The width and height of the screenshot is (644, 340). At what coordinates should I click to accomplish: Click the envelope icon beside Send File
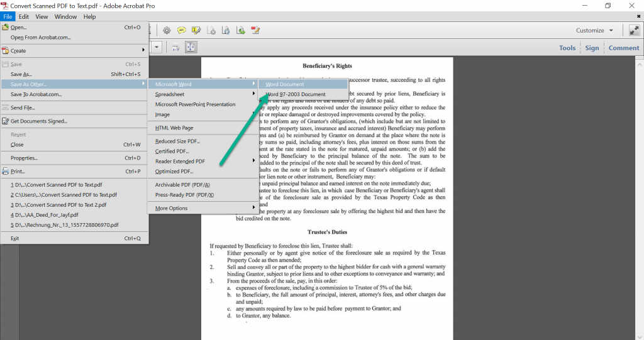pyautogui.click(x=5, y=107)
